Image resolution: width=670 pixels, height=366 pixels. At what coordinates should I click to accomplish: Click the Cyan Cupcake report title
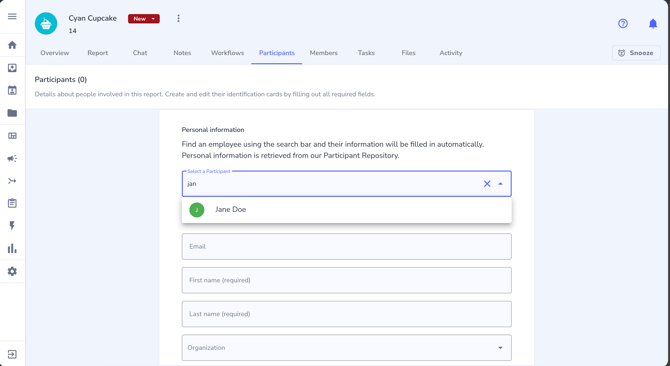pos(93,18)
